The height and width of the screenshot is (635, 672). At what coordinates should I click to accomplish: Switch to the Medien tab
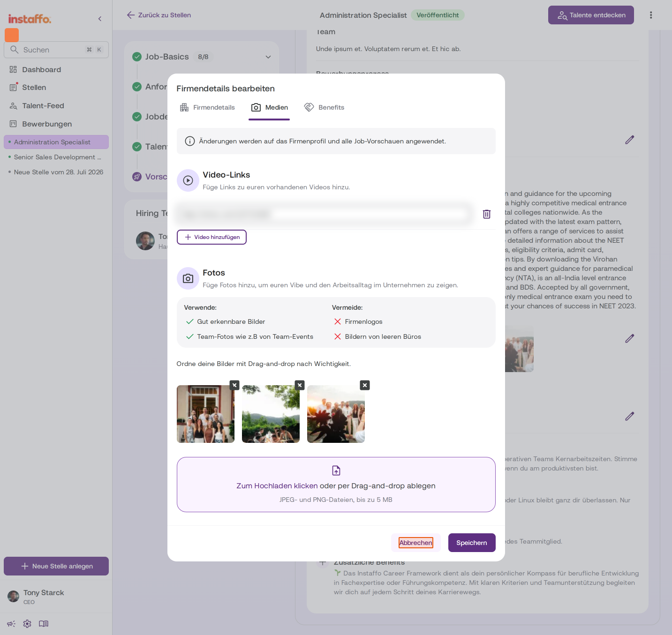[270, 107]
